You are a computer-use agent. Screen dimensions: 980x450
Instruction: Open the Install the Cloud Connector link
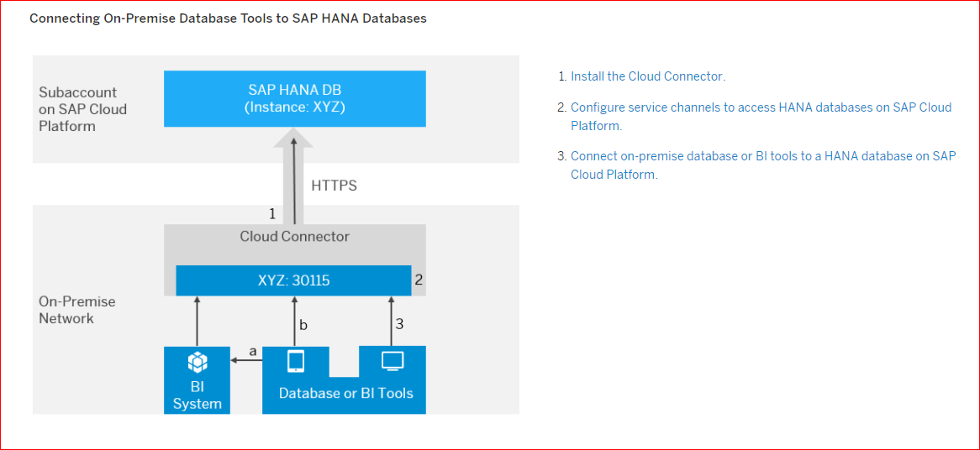point(648,76)
